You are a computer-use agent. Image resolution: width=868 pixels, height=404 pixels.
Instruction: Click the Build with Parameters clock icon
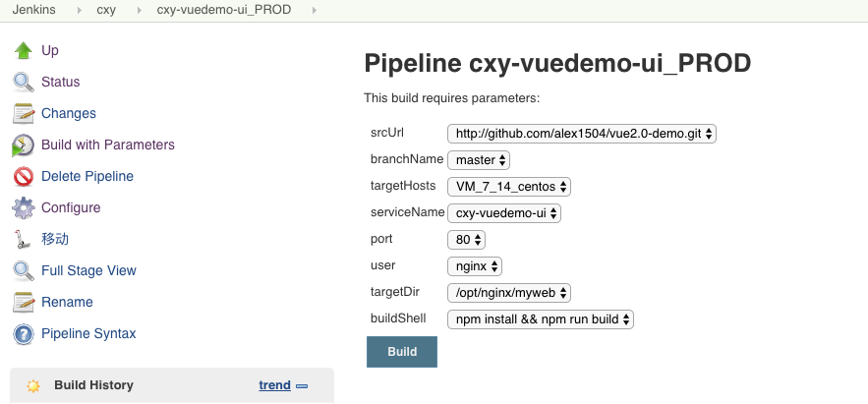click(23, 145)
